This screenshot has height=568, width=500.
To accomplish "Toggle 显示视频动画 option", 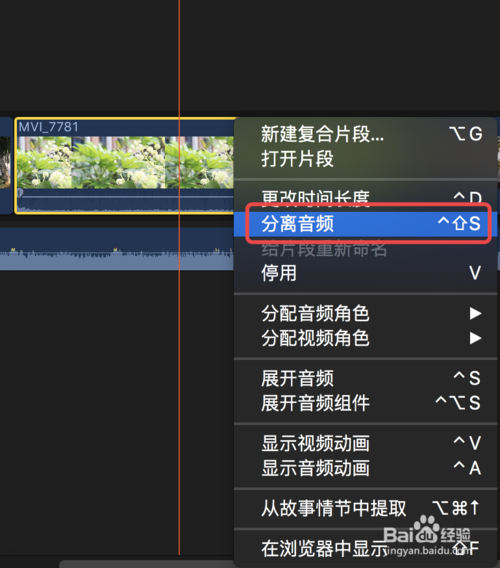I will (365, 443).
